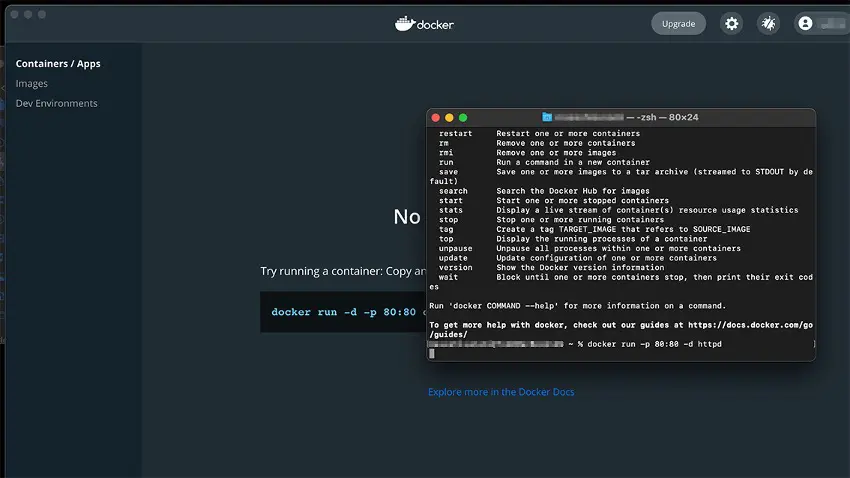Click the folder icon in Terminal title bar
This screenshot has height=478, width=850.
tap(547, 117)
